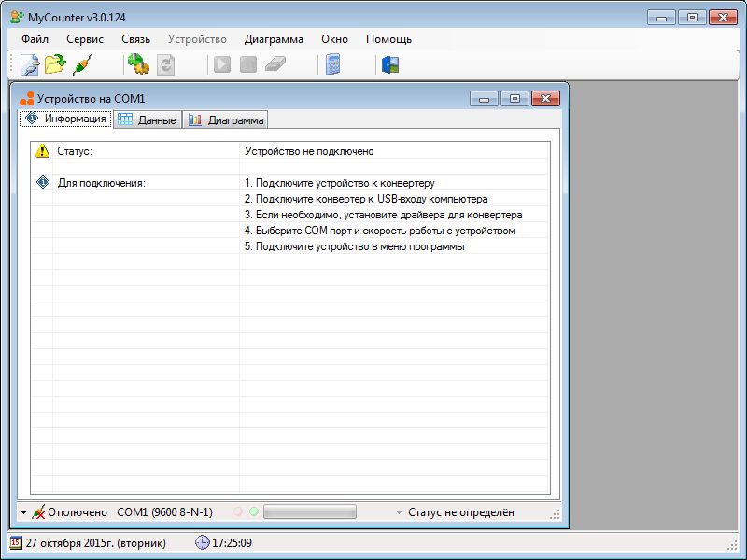Viewport: 747px width, 560px height.
Task: Open the blue calculator toolbar icon
Action: click(x=333, y=64)
